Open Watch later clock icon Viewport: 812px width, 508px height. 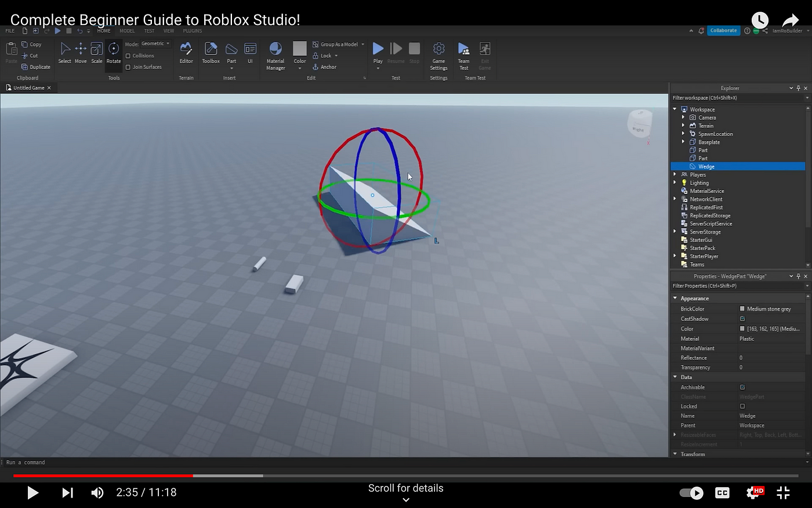760,20
